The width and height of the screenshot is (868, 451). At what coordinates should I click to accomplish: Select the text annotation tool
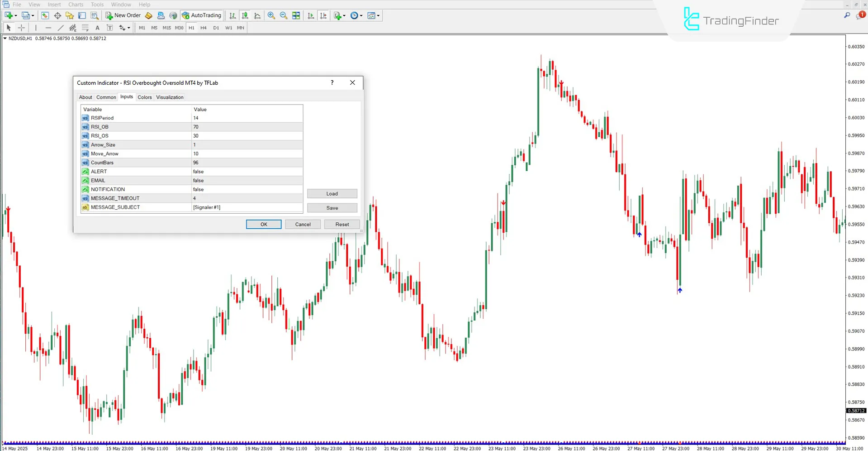(97, 28)
